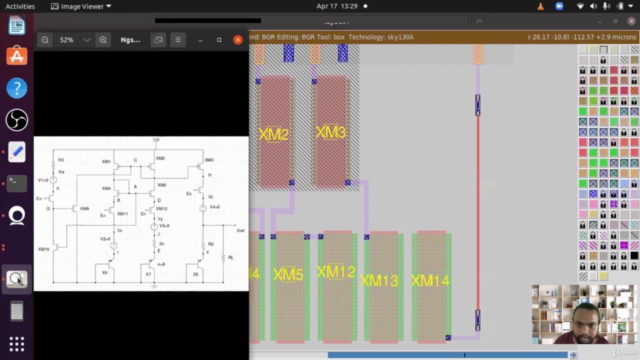Open the Apr 17 13:29 clock panel

[337, 6]
